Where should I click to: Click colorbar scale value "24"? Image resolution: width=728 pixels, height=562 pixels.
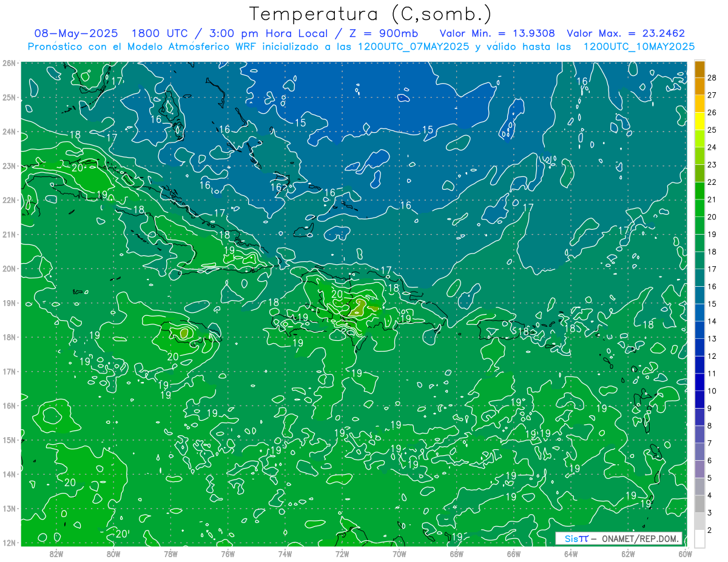coord(712,147)
